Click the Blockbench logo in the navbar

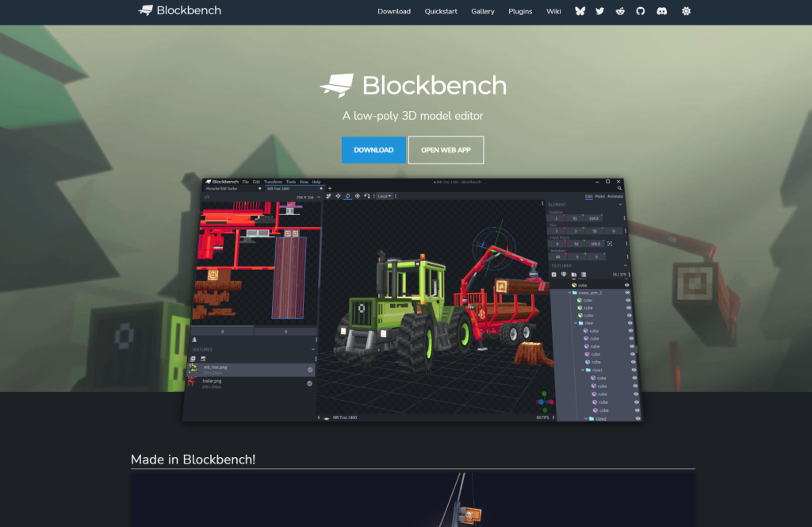tap(180, 11)
